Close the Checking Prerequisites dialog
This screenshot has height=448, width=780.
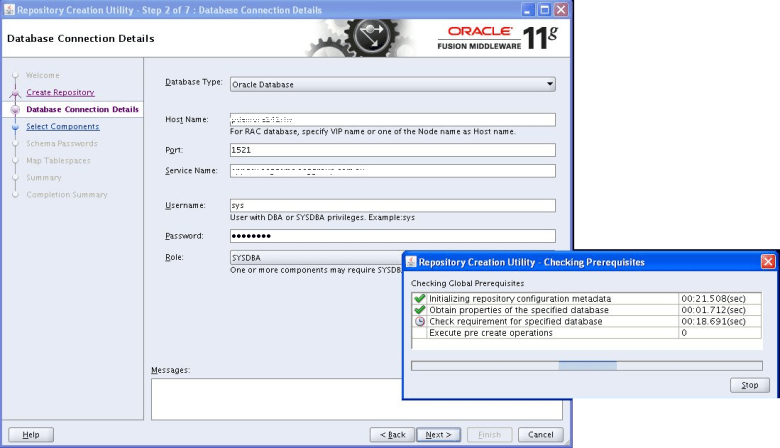coord(767,262)
